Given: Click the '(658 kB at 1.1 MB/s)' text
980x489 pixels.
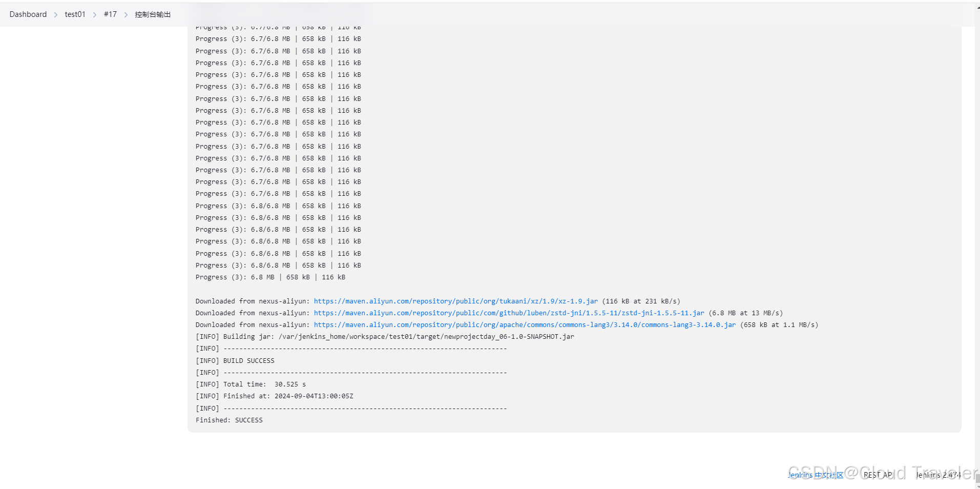Looking at the screenshot, I should click(779, 324).
